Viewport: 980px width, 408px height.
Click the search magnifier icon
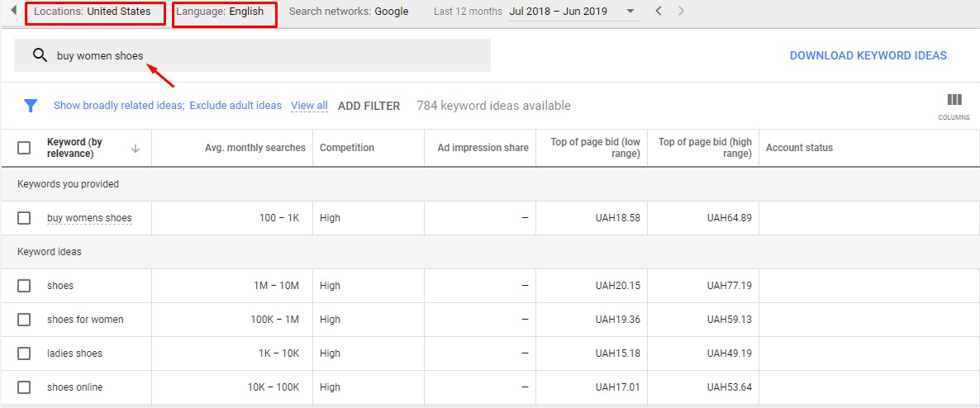point(40,55)
